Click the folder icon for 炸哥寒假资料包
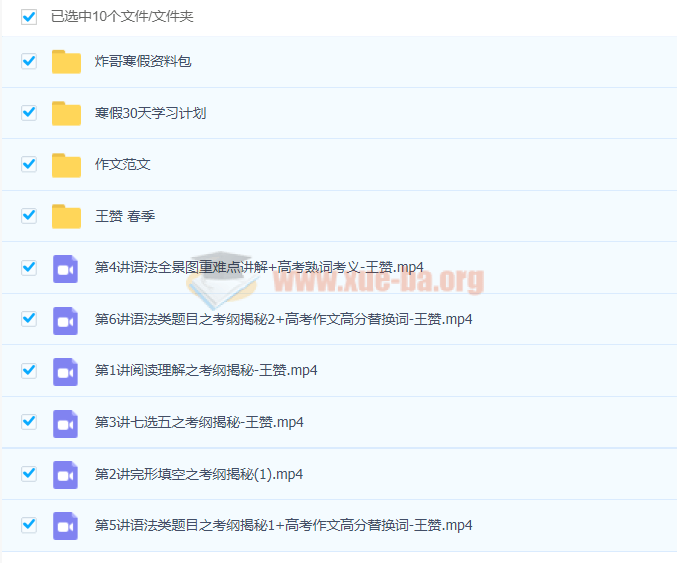This screenshot has width=677, height=563. point(66,62)
